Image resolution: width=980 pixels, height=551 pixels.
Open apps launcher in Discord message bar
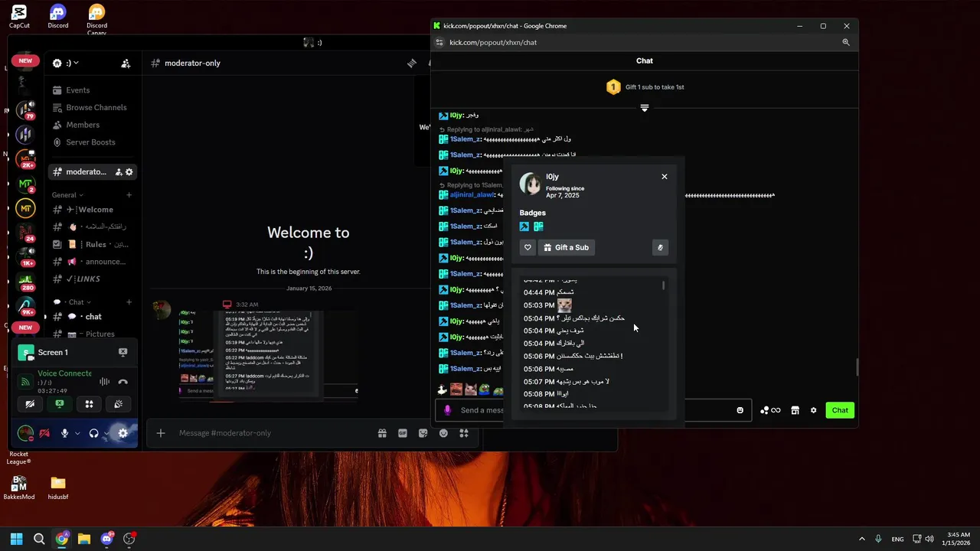click(x=463, y=433)
